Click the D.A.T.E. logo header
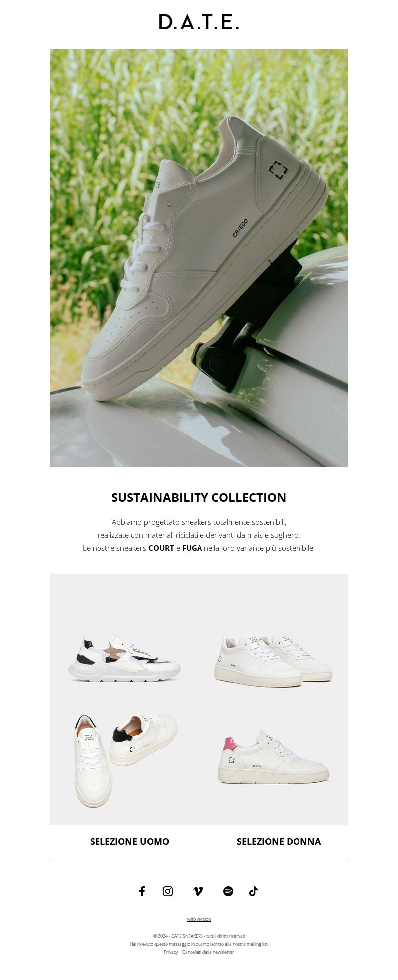Screen dimensions: 398x980 [x=199, y=22]
